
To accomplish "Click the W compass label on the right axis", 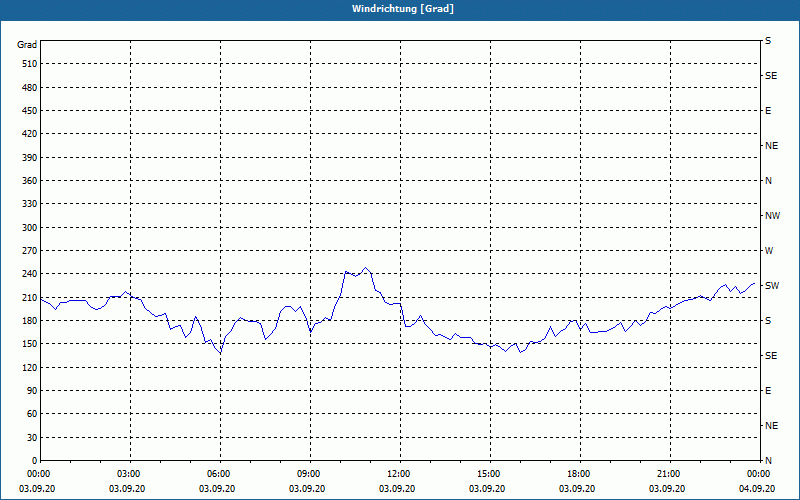I will (769, 251).
